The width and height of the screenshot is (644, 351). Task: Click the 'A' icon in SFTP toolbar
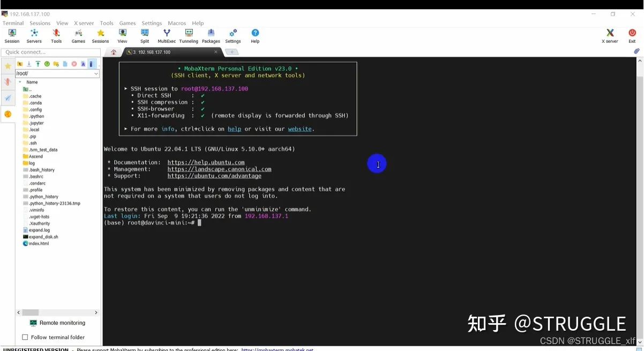83,64
